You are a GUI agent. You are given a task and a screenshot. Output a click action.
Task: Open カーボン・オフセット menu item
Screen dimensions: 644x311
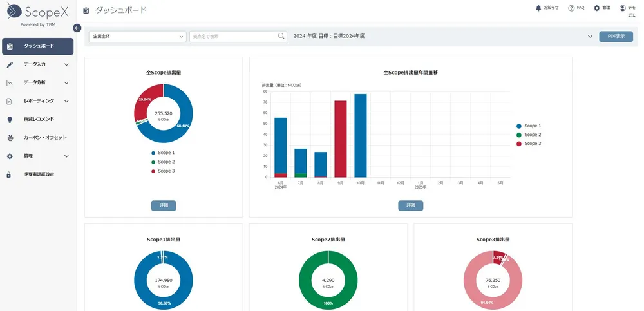click(44, 138)
